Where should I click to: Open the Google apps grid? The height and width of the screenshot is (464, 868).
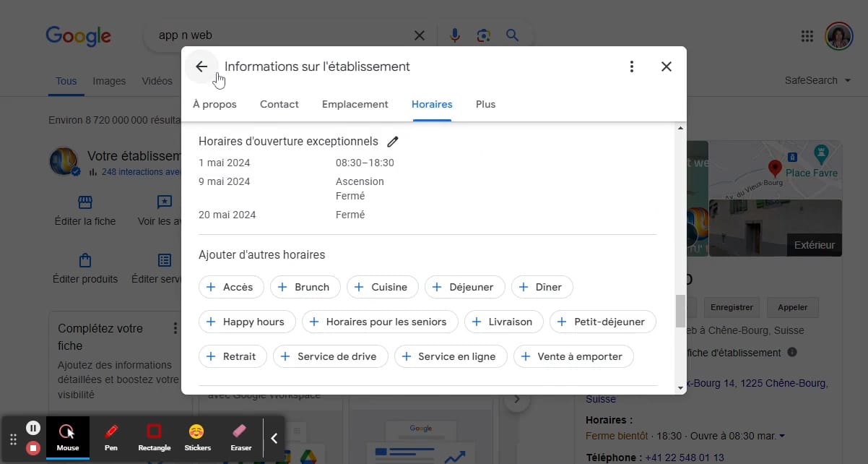[808, 36]
